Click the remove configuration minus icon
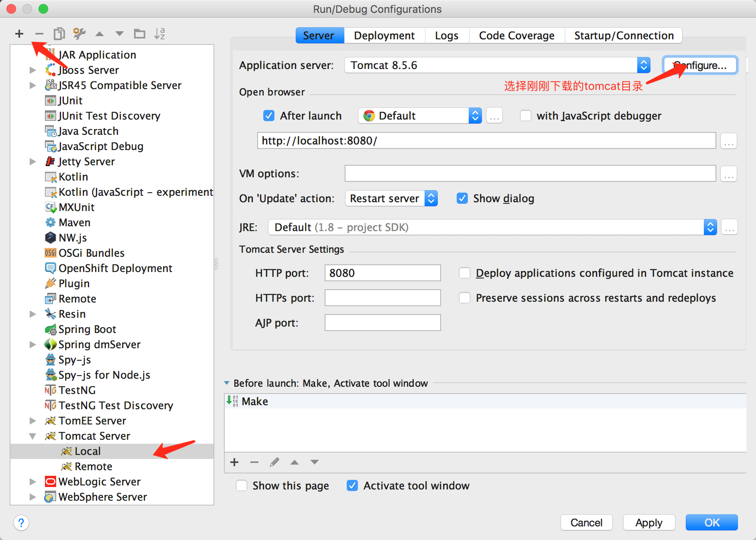The image size is (756, 540). [x=39, y=34]
